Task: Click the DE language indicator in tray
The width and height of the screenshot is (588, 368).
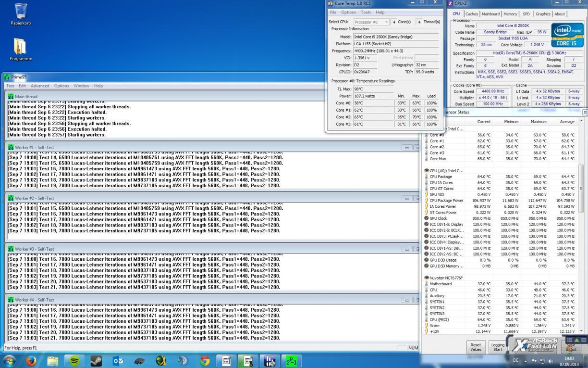Action: [515, 361]
